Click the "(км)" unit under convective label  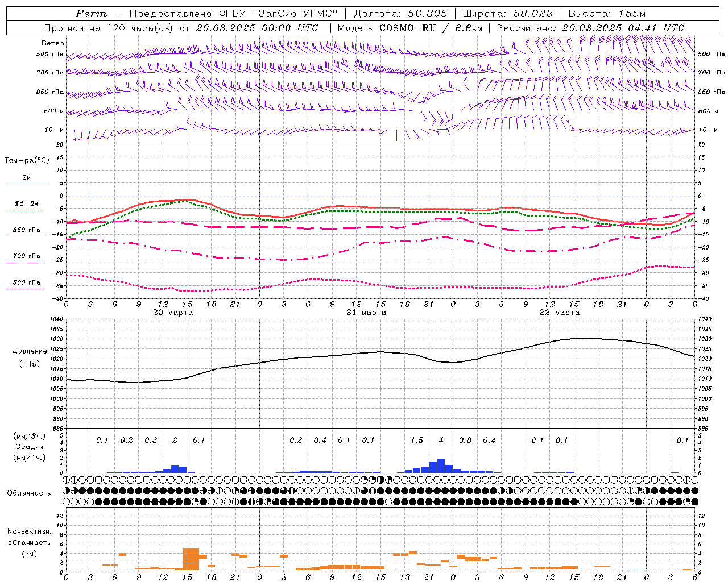29,554
